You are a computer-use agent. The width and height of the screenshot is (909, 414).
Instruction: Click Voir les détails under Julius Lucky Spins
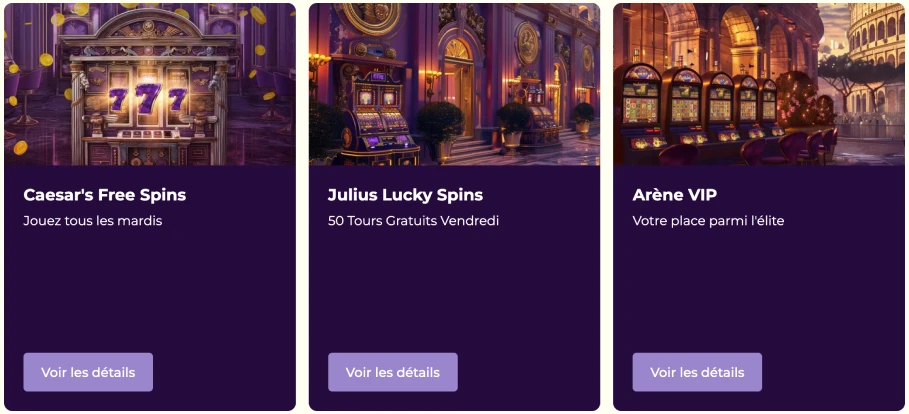point(392,372)
